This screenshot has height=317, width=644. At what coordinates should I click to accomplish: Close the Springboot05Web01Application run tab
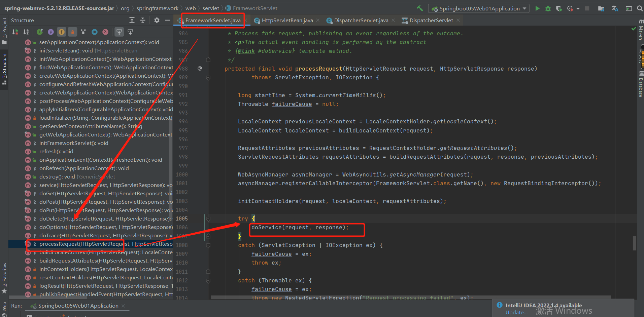click(123, 306)
